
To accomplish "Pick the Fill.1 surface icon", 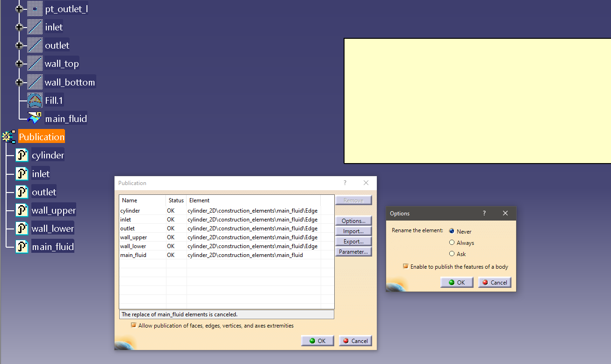I will [35, 100].
